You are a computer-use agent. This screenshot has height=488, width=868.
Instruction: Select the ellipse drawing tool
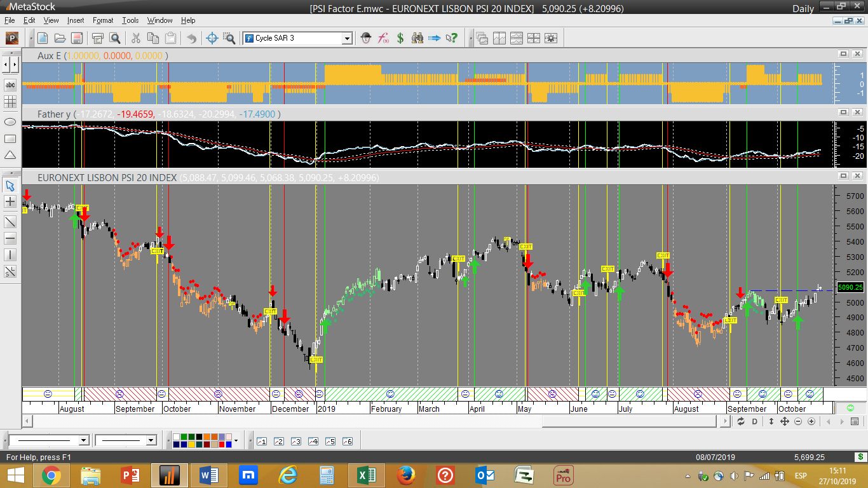[x=10, y=121]
